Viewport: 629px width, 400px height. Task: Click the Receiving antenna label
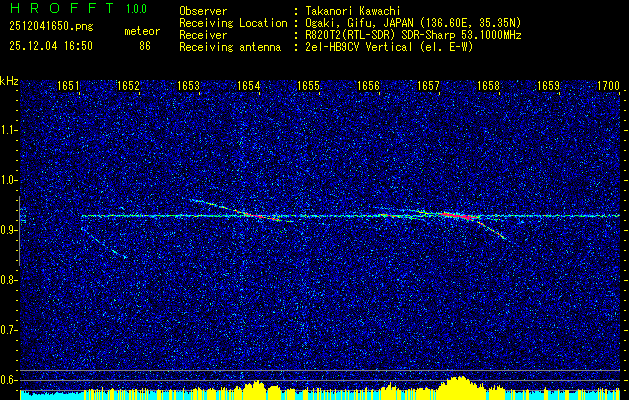point(230,47)
